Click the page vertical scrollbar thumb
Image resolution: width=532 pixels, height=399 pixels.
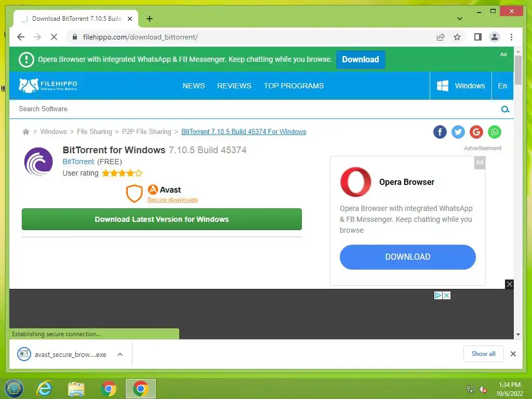[x=518, y=70]
